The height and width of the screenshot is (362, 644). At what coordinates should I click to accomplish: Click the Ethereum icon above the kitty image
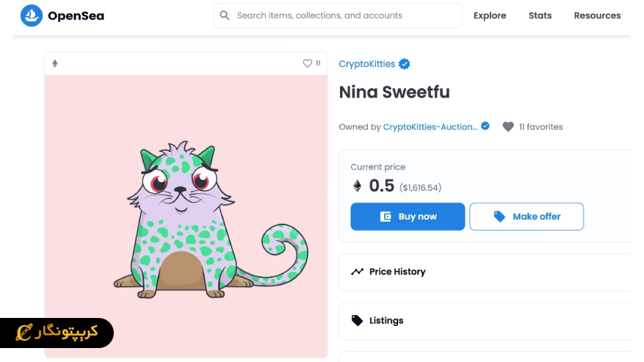[55, 64]
